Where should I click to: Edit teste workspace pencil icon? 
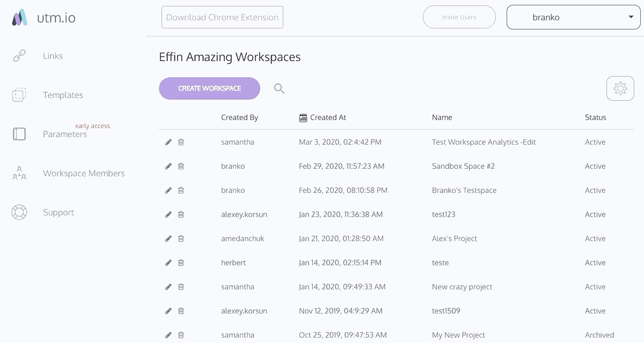169,263
